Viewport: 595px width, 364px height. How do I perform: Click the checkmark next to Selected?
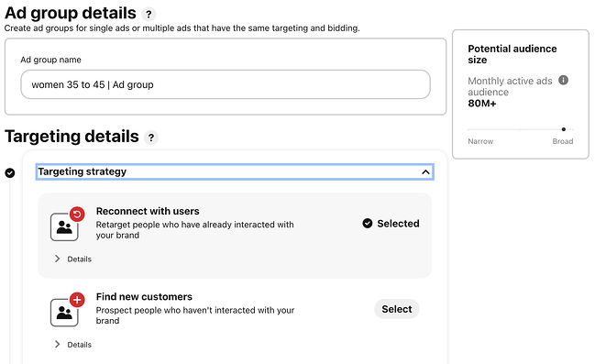pos(368,223)
